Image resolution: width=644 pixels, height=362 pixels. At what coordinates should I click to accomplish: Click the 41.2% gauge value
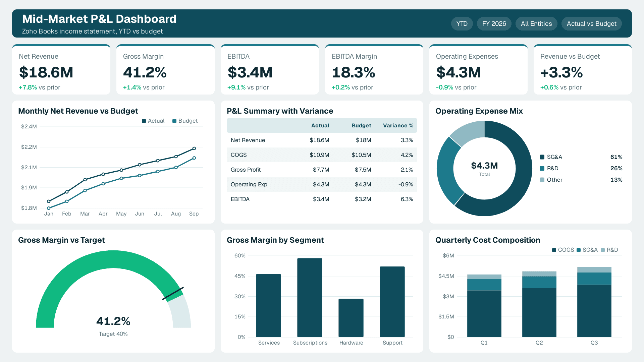[113, 321]
